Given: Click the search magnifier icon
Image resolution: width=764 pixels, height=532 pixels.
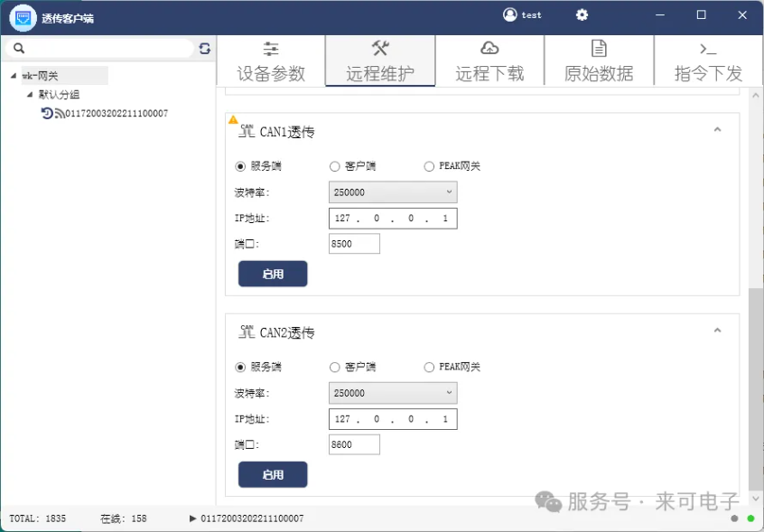Looking at the screenshot, I should tap(19, 48).
